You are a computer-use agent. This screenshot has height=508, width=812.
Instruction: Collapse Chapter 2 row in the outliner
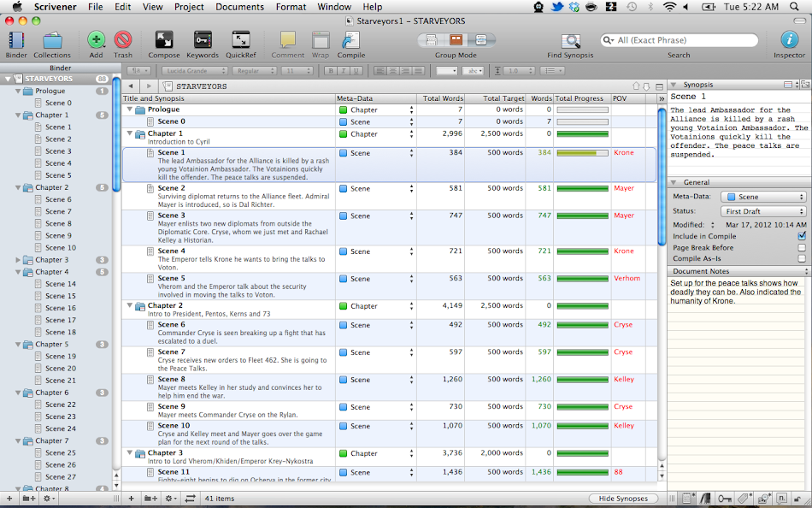[x=130, y=305]
